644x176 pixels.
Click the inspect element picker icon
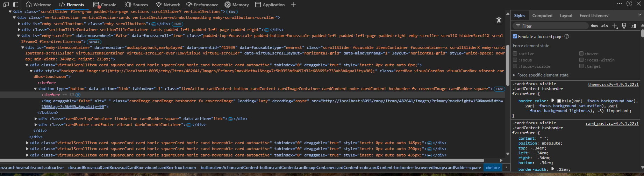6,5
